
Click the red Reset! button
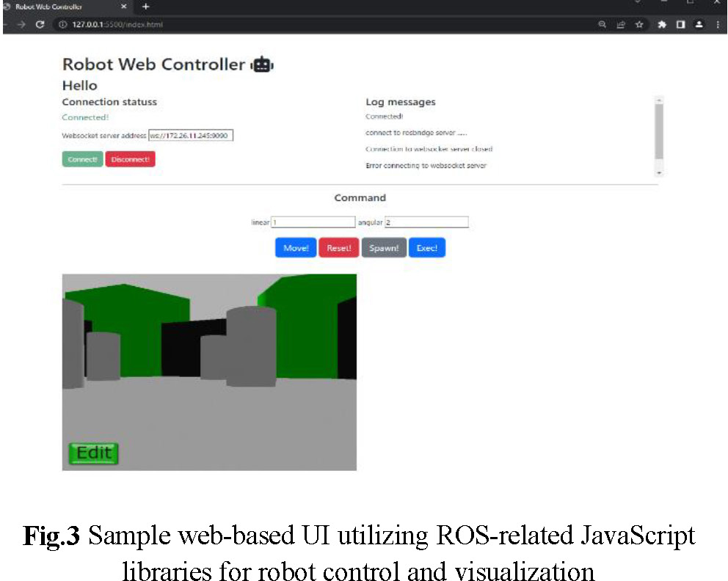338,248
